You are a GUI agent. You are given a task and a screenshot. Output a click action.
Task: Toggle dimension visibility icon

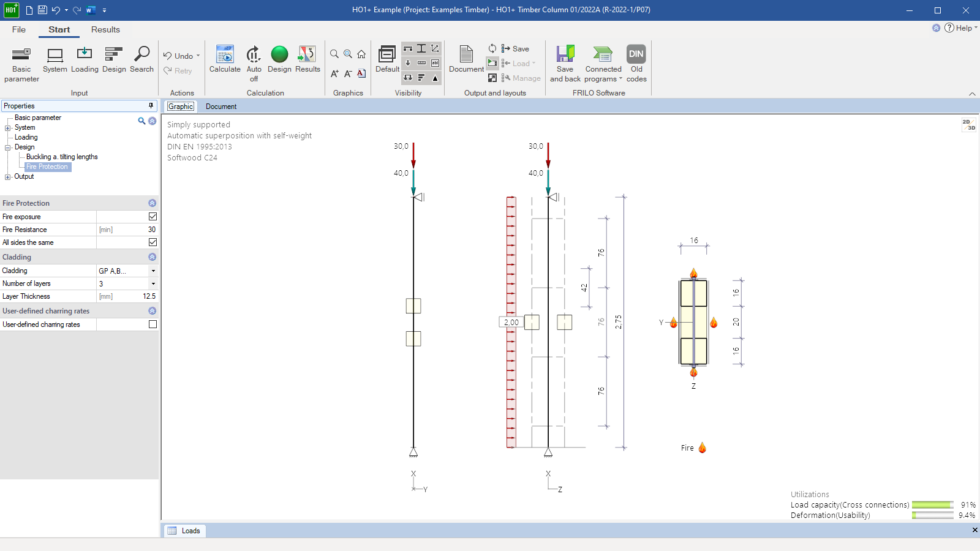[x=421, y=63]
